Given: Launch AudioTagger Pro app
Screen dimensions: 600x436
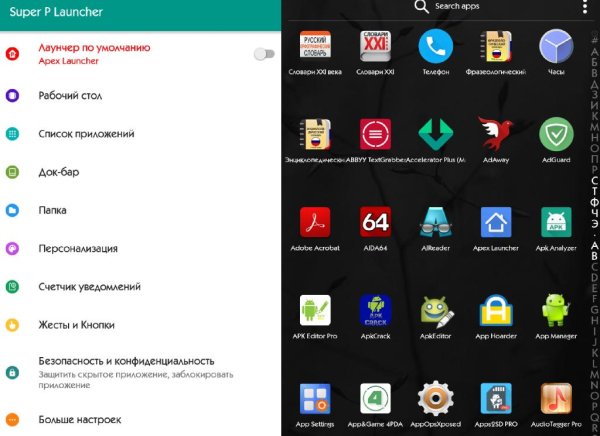Looking at the screenshot, I should (x=556, y=405).
